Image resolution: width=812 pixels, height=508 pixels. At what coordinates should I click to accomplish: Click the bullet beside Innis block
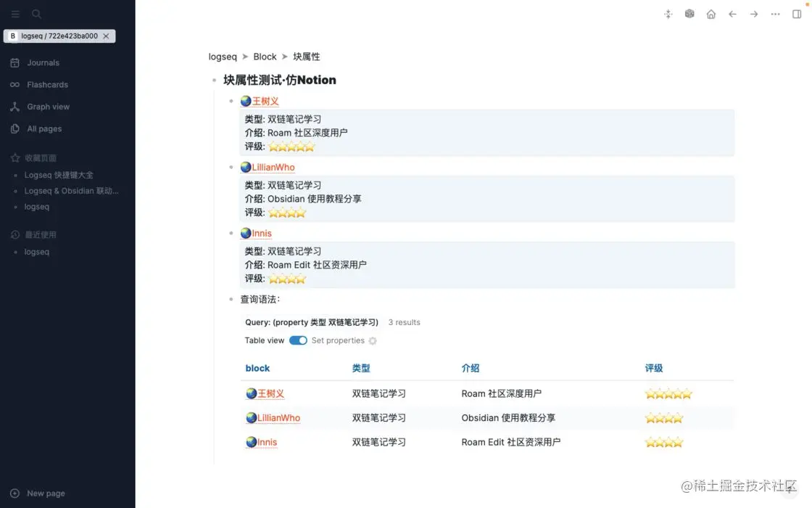tap(231, 233)
